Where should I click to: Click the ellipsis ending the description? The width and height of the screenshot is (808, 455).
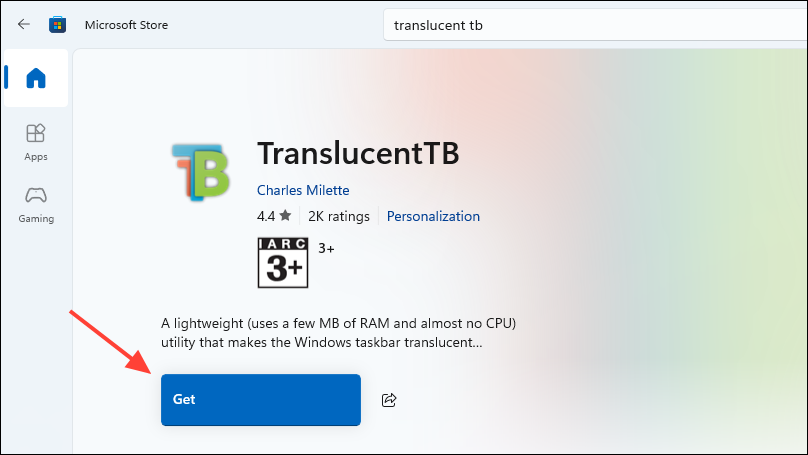(x=478, y=344)
